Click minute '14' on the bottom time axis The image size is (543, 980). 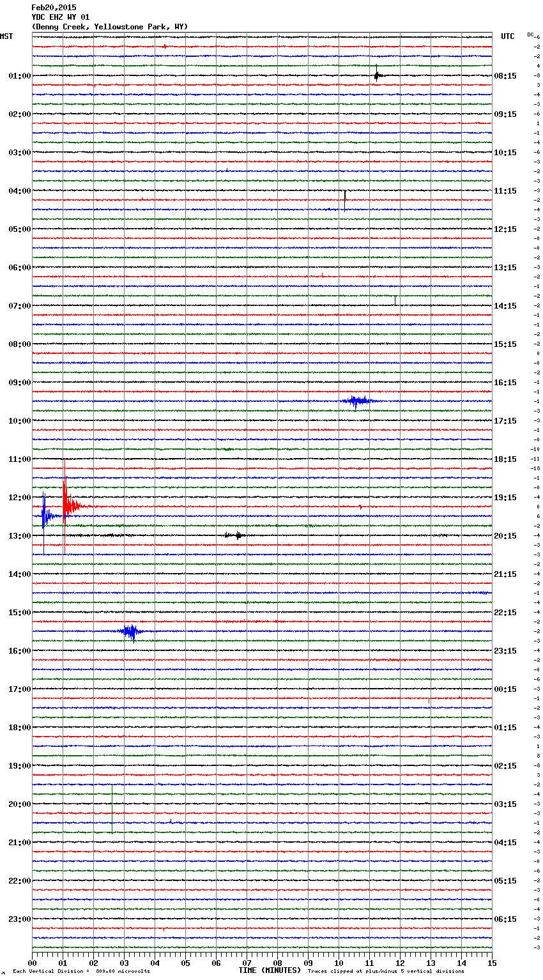461,962
